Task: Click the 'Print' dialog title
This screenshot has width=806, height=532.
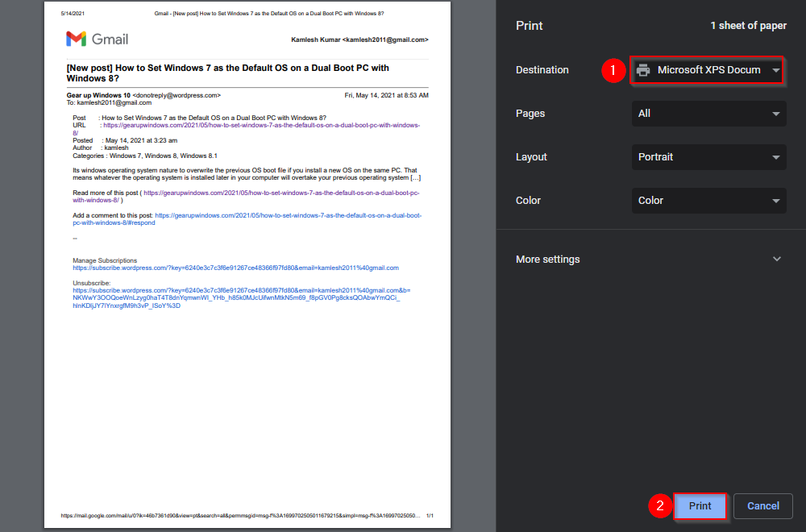Action: [529, 26]
